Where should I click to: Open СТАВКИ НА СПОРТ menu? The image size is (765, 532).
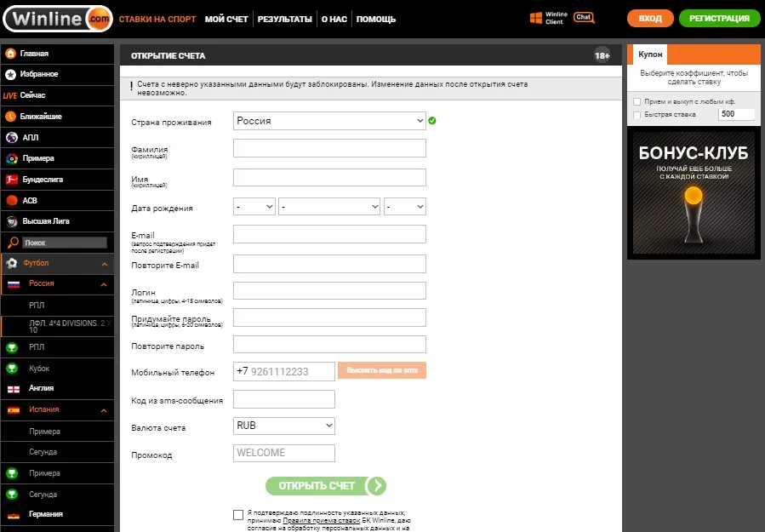(x=157, y=19)
